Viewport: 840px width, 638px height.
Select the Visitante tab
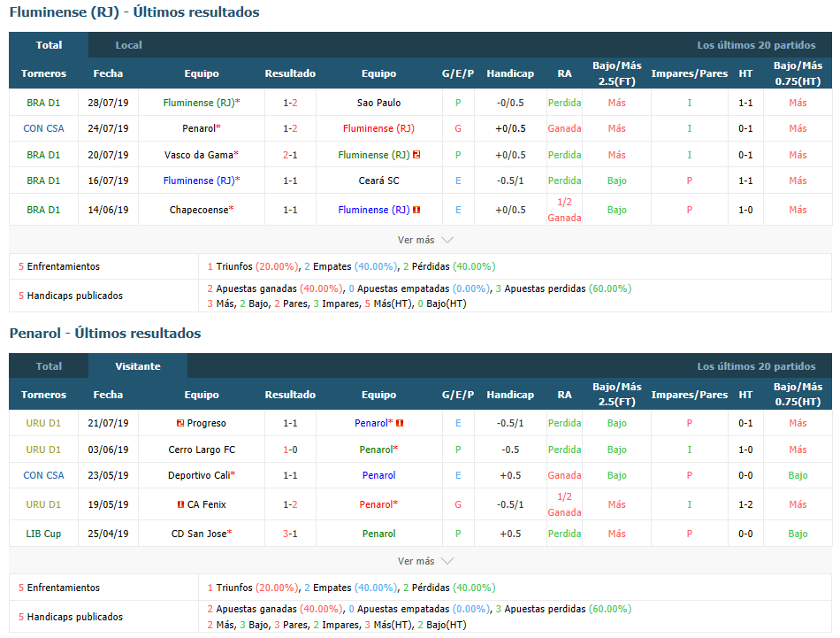click(x=138, y=366)
